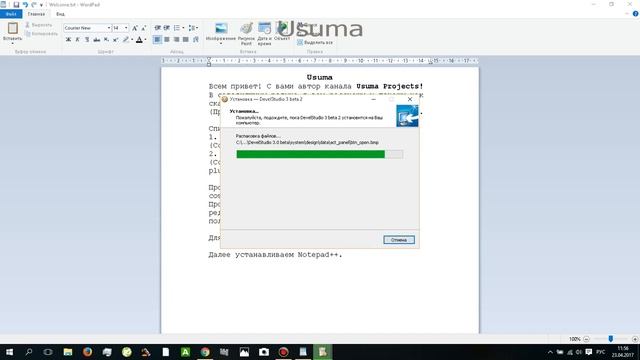Increase font size with grow font icon
Screen dimensions: 640x360
coord(135,28)
